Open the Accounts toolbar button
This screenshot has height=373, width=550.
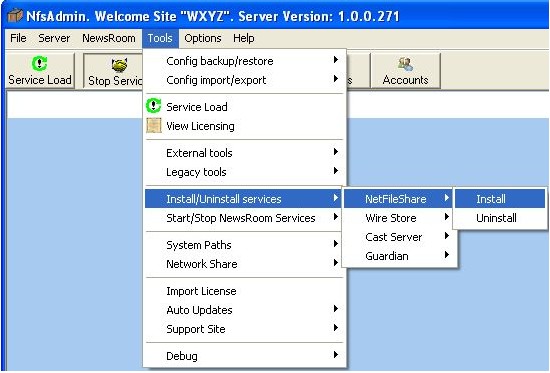point(405,71)
